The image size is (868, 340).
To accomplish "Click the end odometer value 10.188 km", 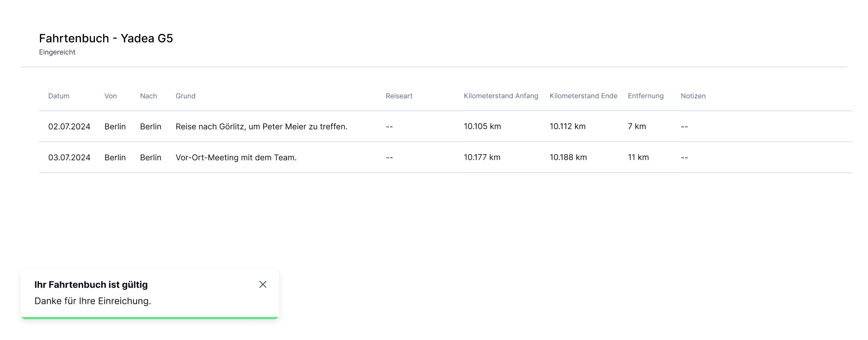I will (x=568, y=158).
